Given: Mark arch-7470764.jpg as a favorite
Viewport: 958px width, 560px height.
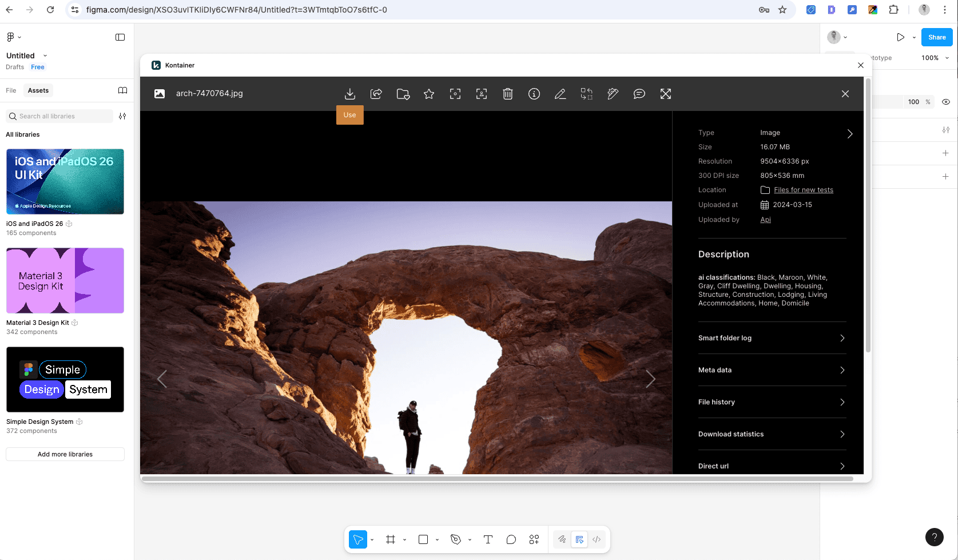Looking at the screenshot, I should (429, 93).
